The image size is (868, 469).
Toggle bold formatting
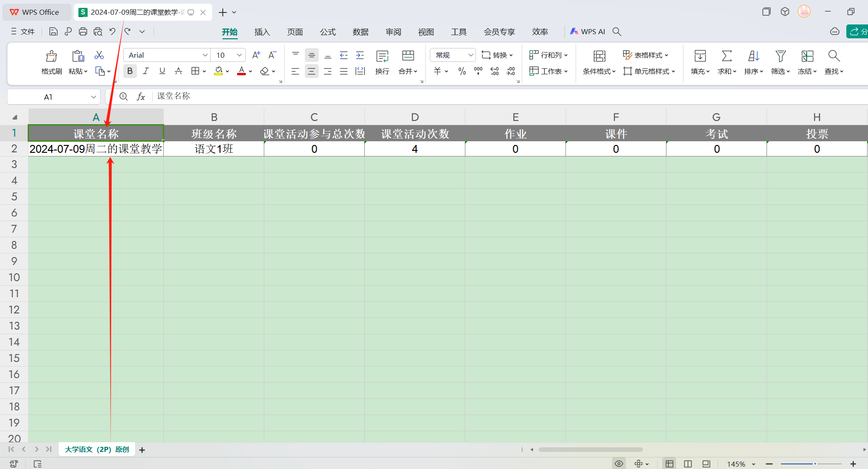pos(130,71)
